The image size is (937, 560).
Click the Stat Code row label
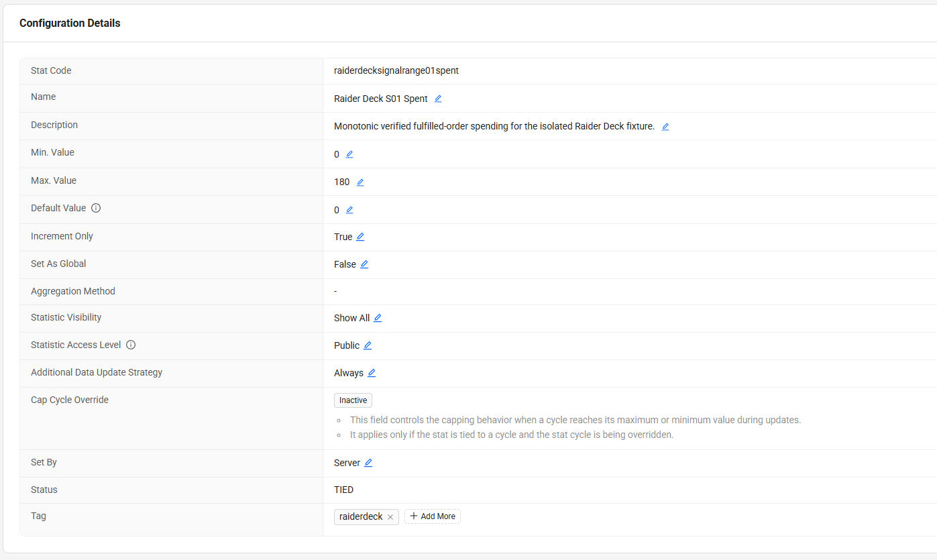(x=51, y=70)
